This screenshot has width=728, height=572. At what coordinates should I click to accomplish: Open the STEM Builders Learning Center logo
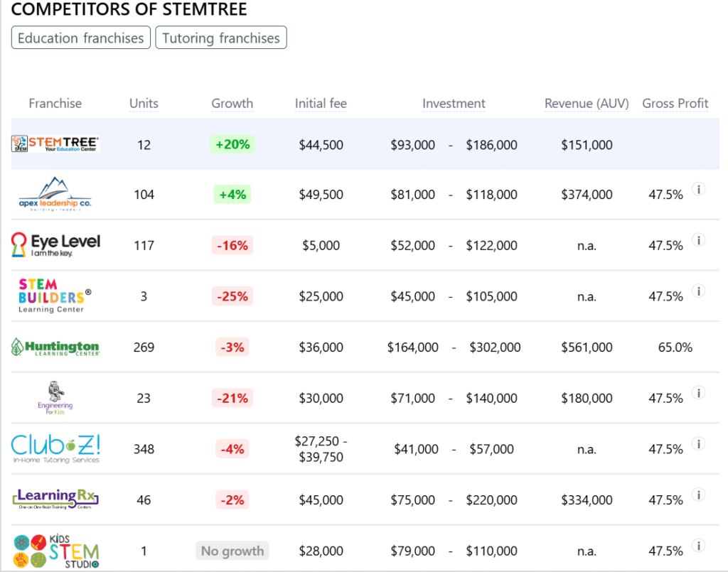tap(55, 296)
